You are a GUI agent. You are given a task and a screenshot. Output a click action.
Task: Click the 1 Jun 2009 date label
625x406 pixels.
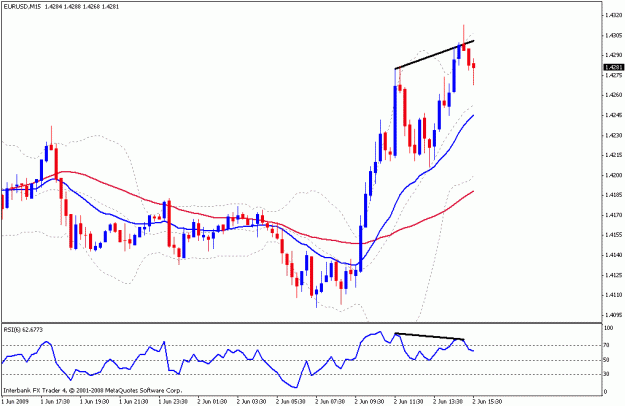point(14,401)
